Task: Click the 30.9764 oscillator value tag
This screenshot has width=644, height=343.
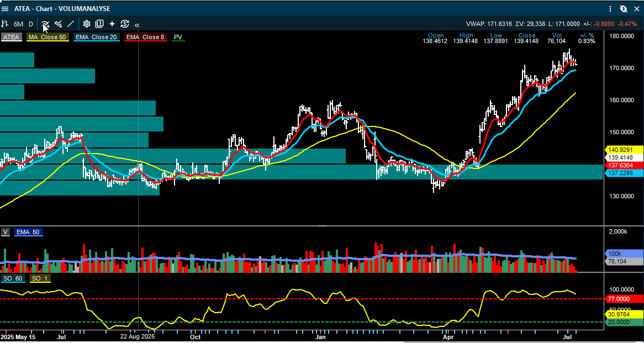Action: [624, 315]
